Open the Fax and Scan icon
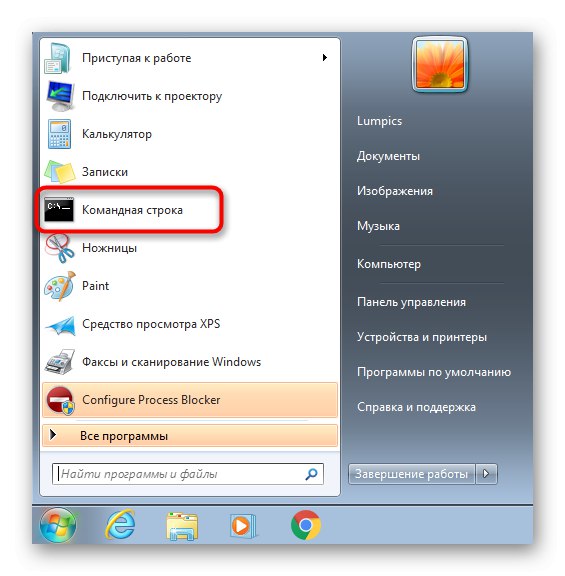 (60, 362)
